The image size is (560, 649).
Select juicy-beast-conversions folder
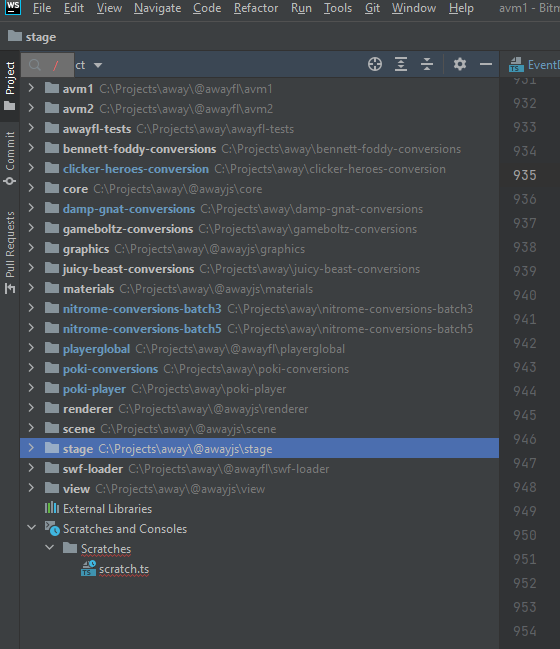(x=260, y=269)
